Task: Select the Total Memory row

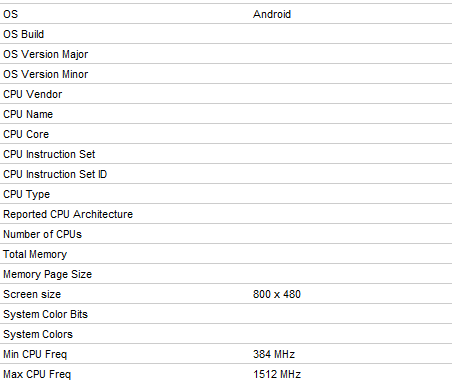Action: coord(226,254)
